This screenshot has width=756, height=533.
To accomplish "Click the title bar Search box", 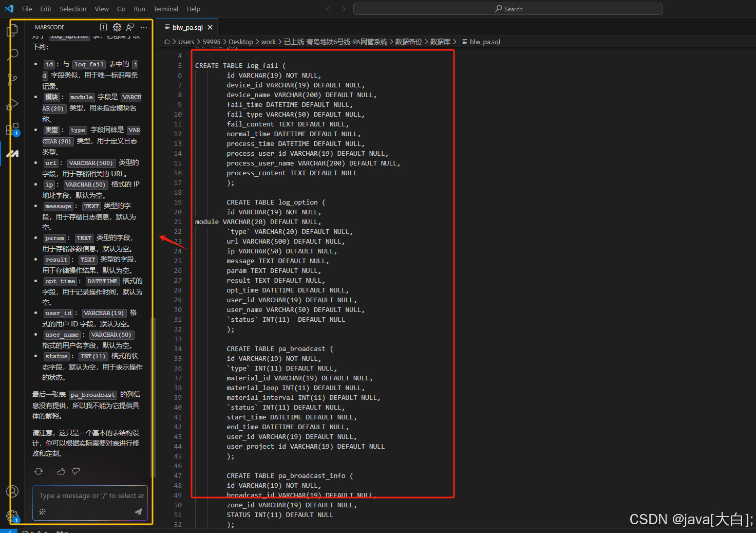I will [x=508, y=9].
